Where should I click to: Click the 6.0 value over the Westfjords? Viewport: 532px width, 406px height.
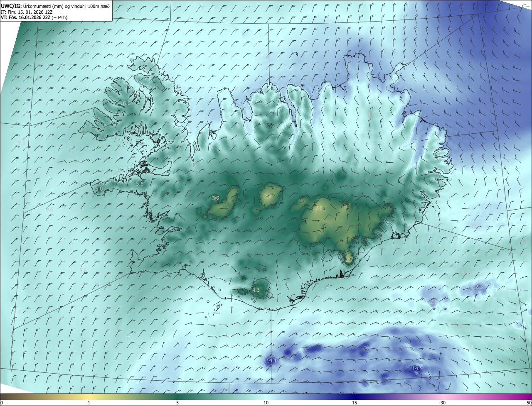tap(127, 103)
